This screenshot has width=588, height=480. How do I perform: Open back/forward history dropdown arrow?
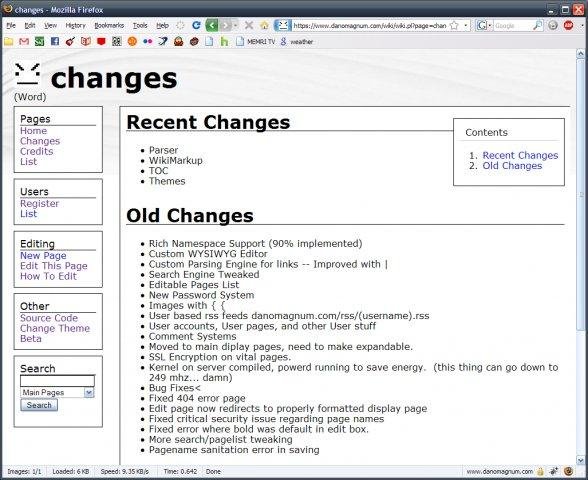click(x=236, y=26)
